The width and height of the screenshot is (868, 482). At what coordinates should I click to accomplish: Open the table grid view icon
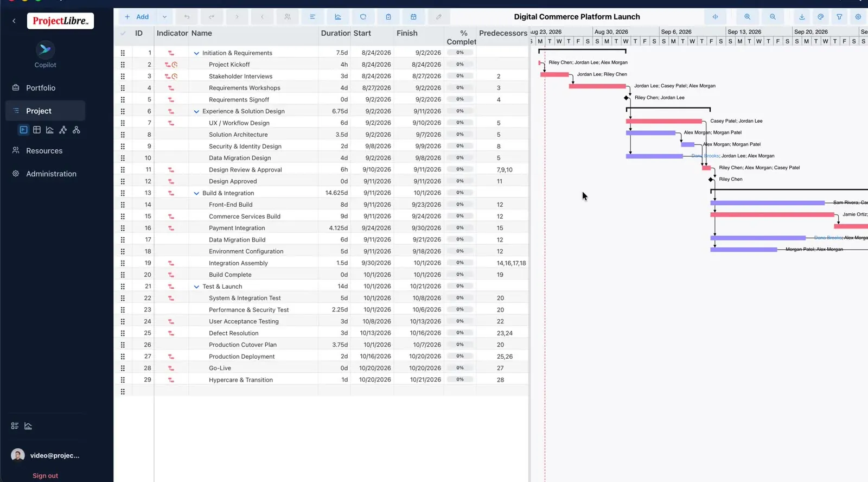37,130
